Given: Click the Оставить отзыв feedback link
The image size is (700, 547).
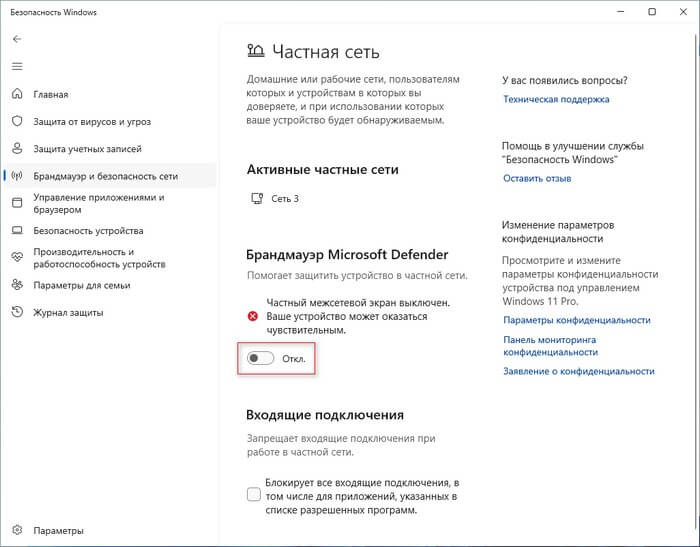Looking at the screenshot, I should pos(537,179).
